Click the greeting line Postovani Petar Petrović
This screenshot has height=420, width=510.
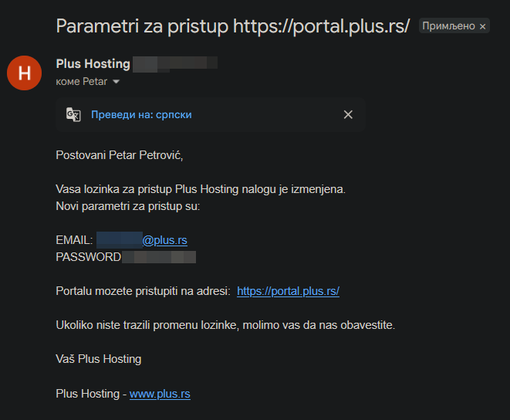[x=120, y=155]
